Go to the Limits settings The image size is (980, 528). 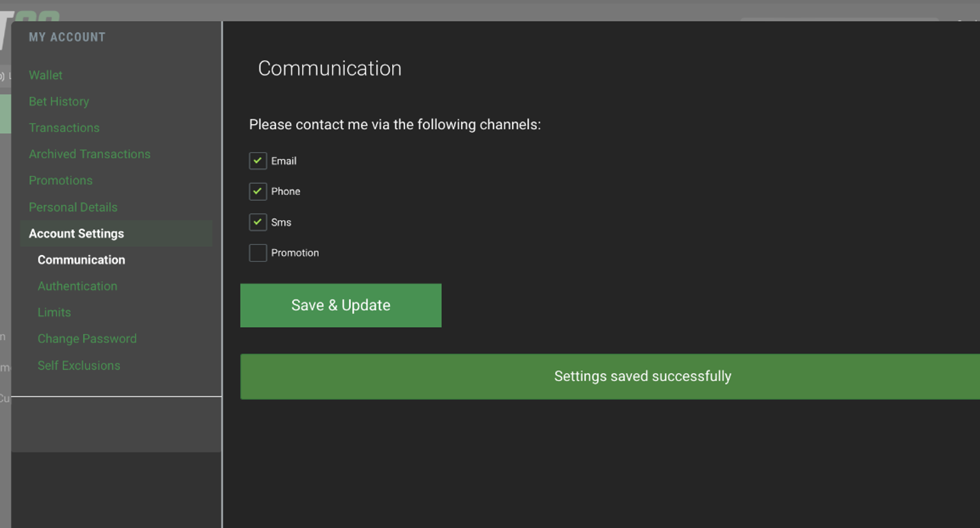tap(54, 313)
